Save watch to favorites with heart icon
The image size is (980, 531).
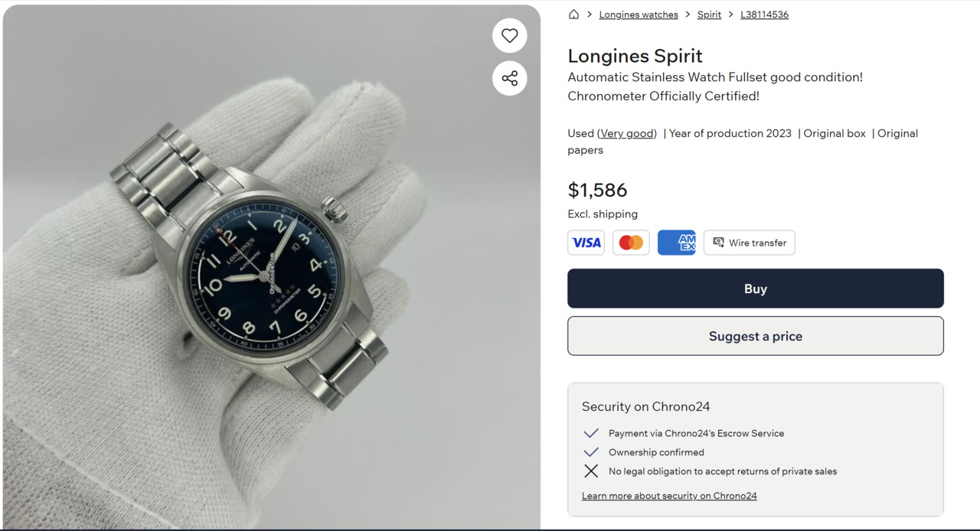(x=510, y=36)
